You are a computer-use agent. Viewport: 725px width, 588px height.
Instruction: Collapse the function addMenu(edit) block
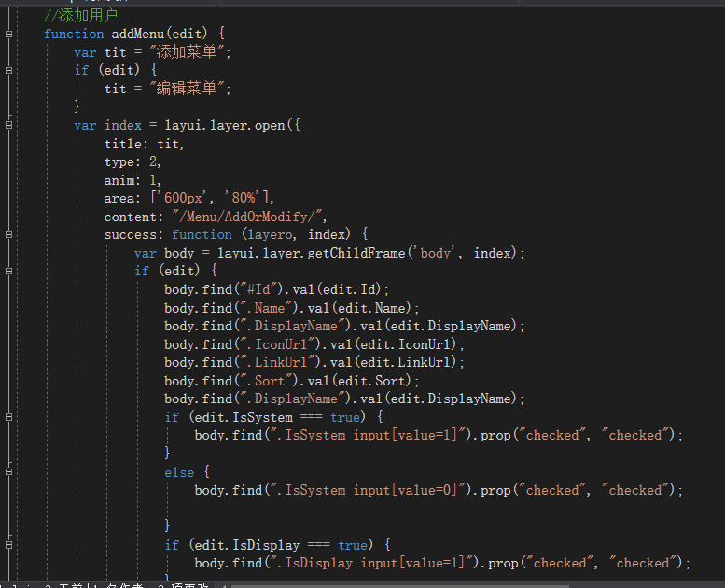(8, 34)
